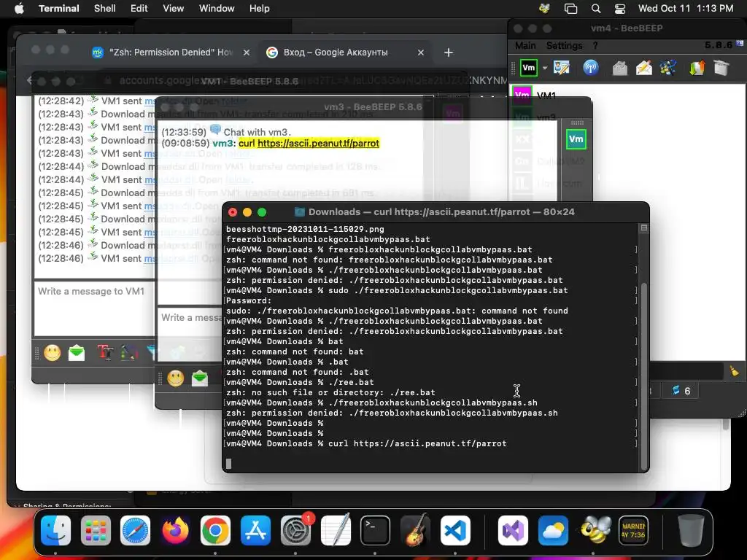Open GarageBand from the Dock
The image size is (747, 560).
coord(415,530)
